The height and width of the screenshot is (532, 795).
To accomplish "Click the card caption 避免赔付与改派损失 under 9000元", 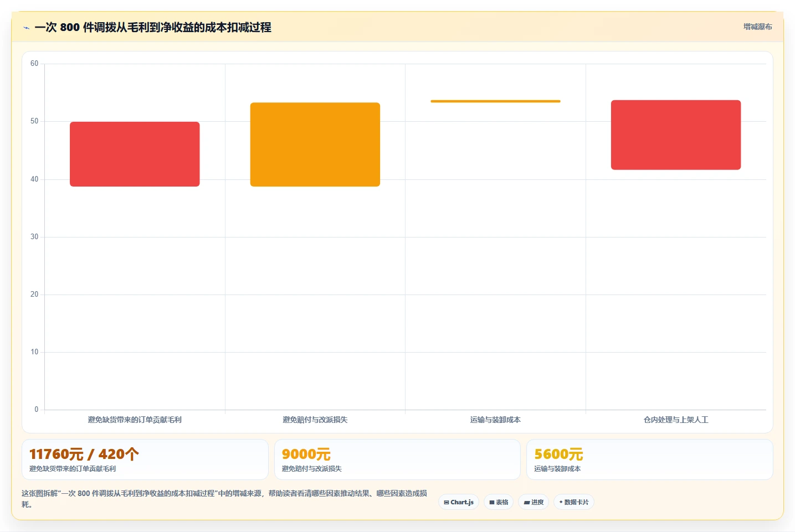I will (312, 469).
